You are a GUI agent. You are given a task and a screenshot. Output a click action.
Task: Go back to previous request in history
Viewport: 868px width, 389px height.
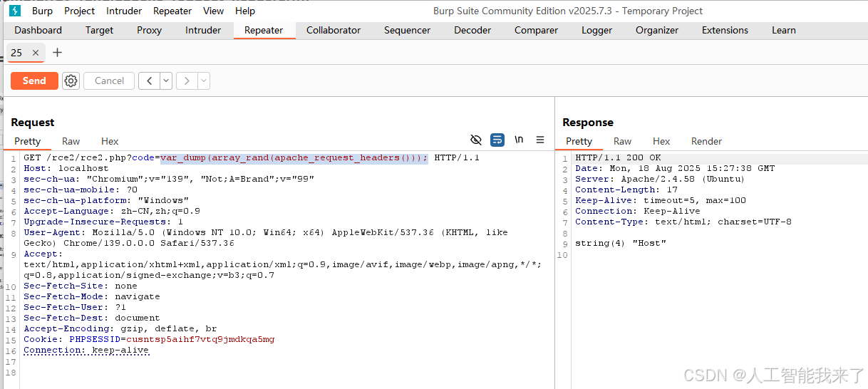pyautogui.click(x=149, y=81)
